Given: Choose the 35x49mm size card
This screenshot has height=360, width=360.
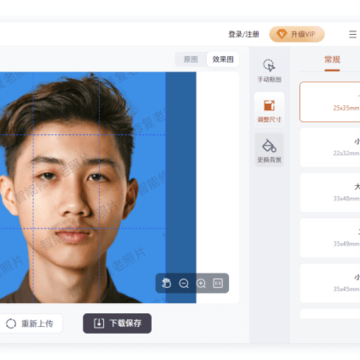Looking at the screenshot, I should [330, 238].
